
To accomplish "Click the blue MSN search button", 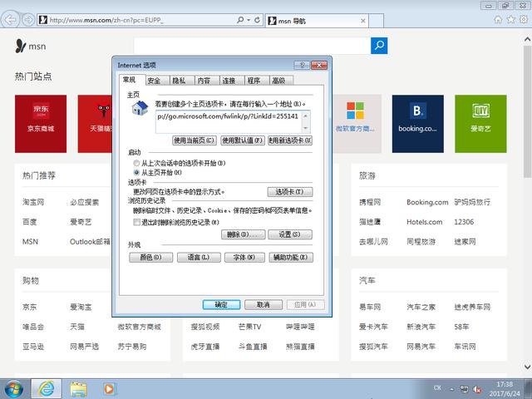I will click(x=379, y=46).
